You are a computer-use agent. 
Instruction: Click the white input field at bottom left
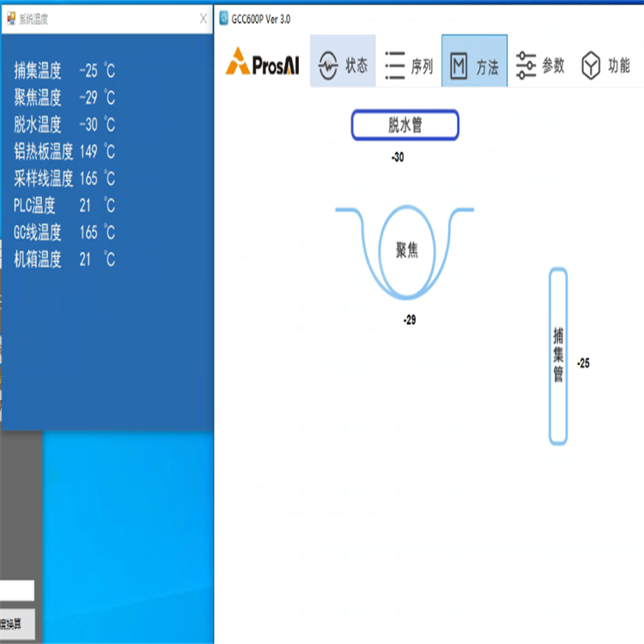pyautogui.click(x=17, y=591)
